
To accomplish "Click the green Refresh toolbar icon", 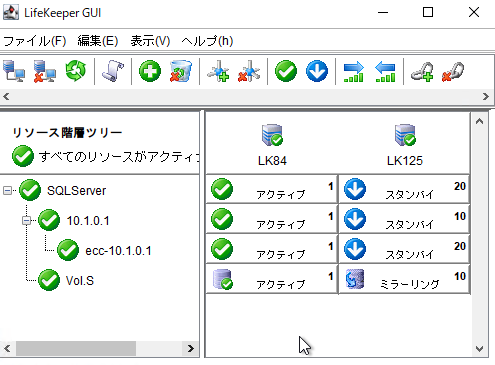I will pos(76,71).
